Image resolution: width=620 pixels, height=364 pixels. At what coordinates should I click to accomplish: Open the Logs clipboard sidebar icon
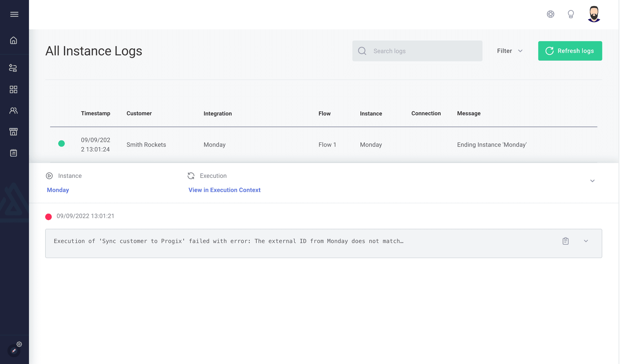tap(13, 153)
